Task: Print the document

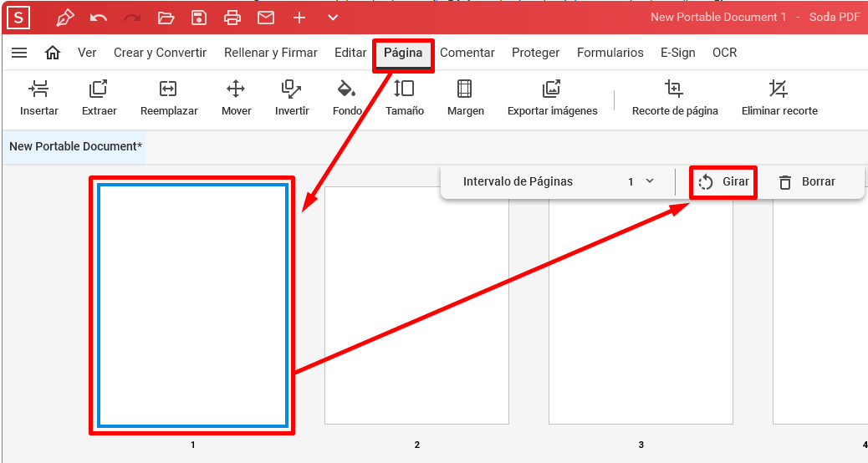Action: point(232,18)
